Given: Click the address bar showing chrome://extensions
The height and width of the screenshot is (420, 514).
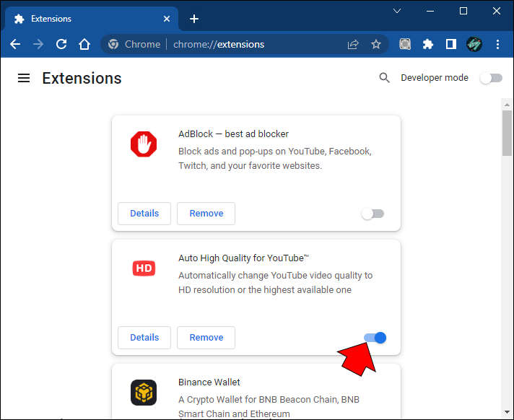Looking at the screenshot, I should (231, 44).
